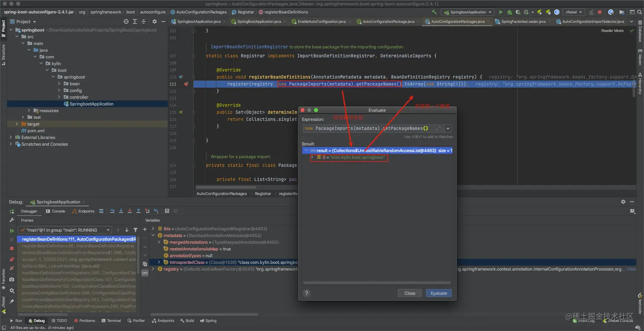This screenshot has height=331, width=644.
Task: Expand External Libraries node
Action: pyautogui.click(x=11, y=137)
